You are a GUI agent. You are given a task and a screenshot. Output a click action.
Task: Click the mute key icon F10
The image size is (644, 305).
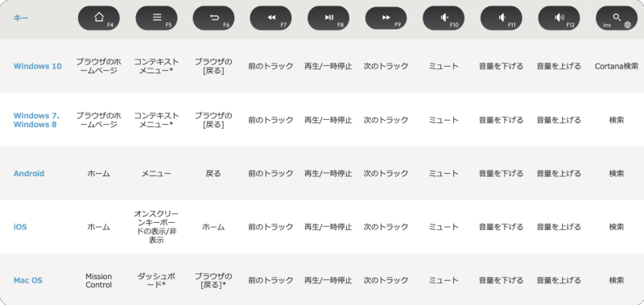point(444,18)
